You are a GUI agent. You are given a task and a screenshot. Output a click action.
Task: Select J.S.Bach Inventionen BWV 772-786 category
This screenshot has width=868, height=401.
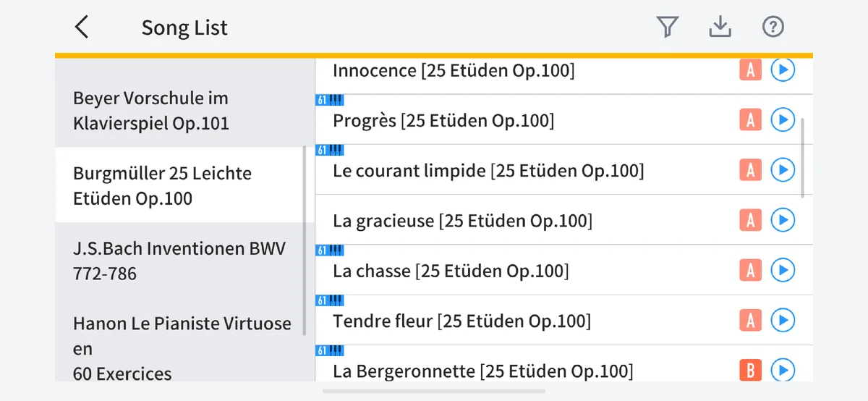pyautogui.click(x=179, y=261)
